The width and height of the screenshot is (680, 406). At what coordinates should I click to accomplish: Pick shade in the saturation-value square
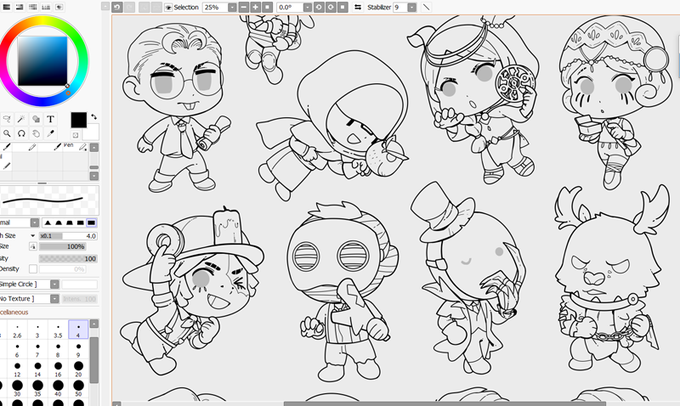click(42, 61)
